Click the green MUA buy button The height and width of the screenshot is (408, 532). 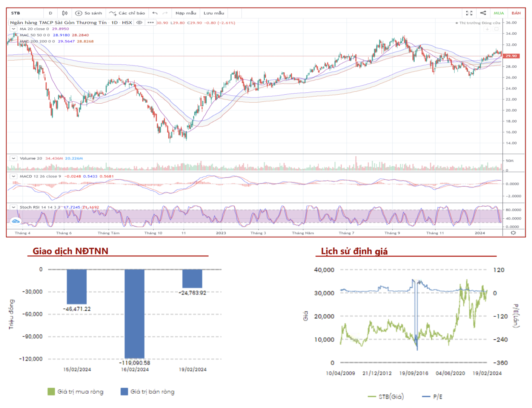click(x=499, y=13)
